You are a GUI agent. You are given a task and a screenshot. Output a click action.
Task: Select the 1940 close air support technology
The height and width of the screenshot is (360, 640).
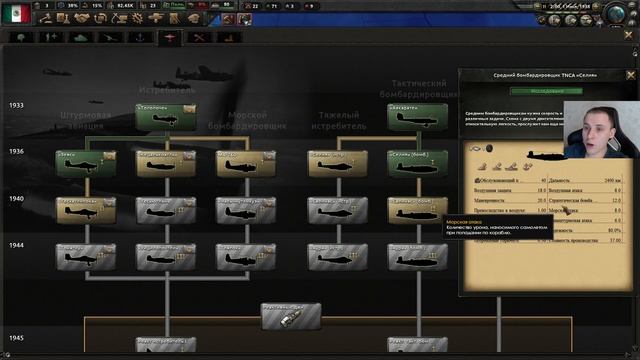(86, 211)
